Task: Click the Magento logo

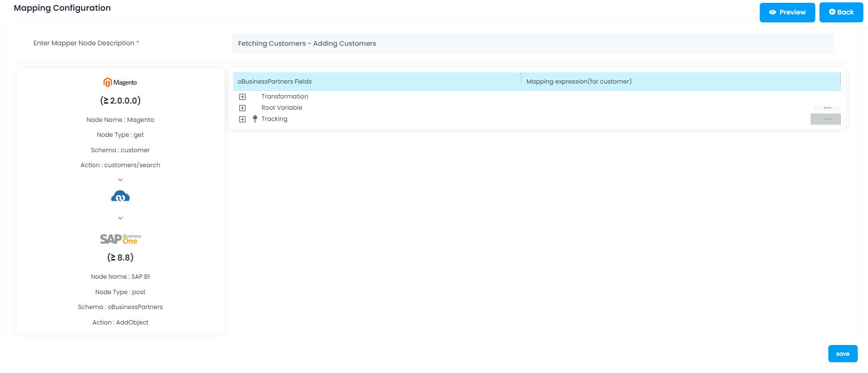Action: pos(120,83)
